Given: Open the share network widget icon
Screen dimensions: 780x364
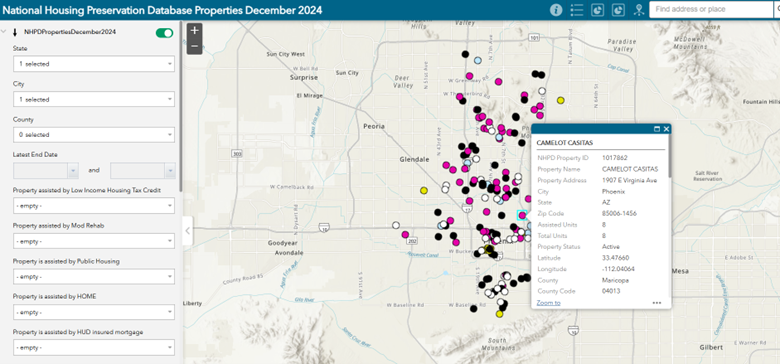Looking at the screenshot, I should pyautogui.click(x=639, y=10).
